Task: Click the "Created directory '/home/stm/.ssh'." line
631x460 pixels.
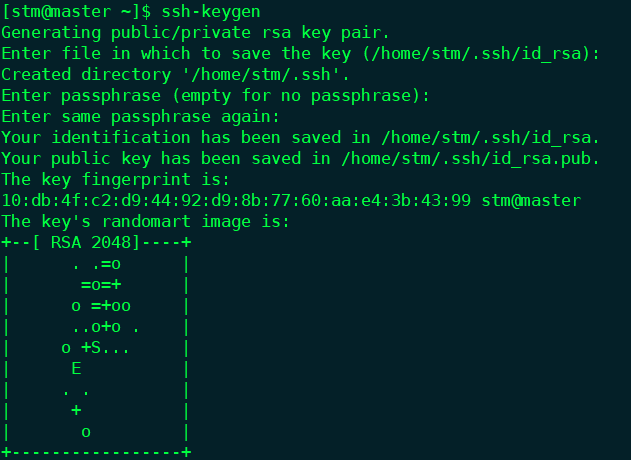Action: point(175,75)
